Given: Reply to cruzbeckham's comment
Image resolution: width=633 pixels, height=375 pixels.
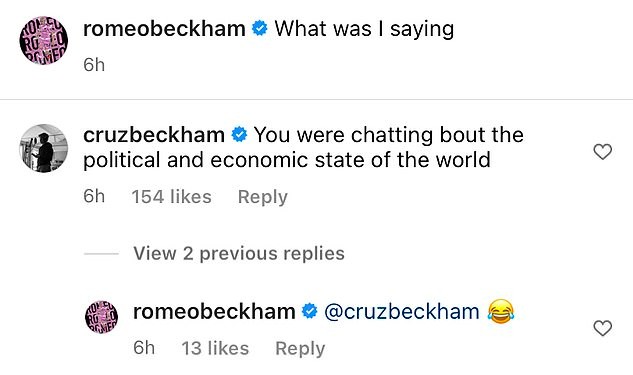Looking at the screenshot, I should pyautogui.click(x=262, y=197).
